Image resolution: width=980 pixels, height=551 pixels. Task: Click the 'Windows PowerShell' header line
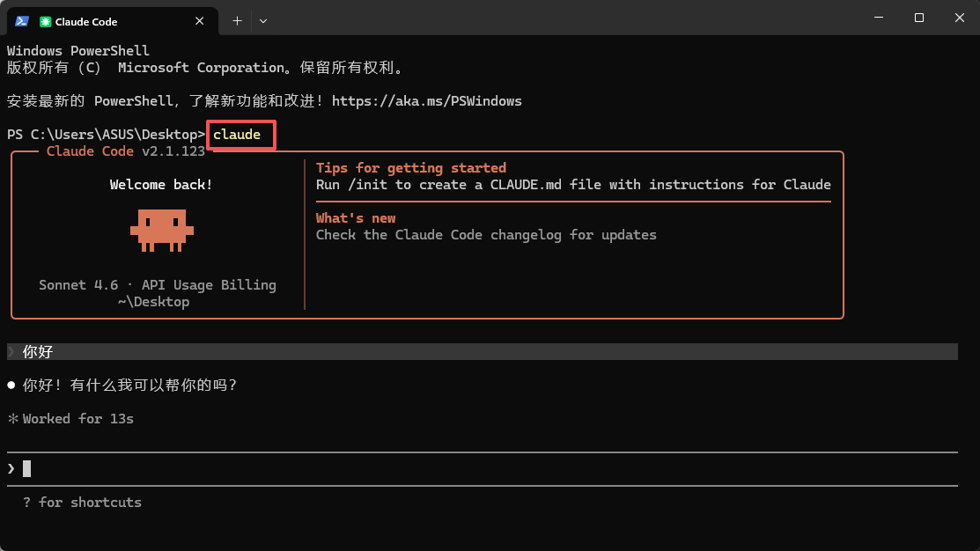(78, 50)
